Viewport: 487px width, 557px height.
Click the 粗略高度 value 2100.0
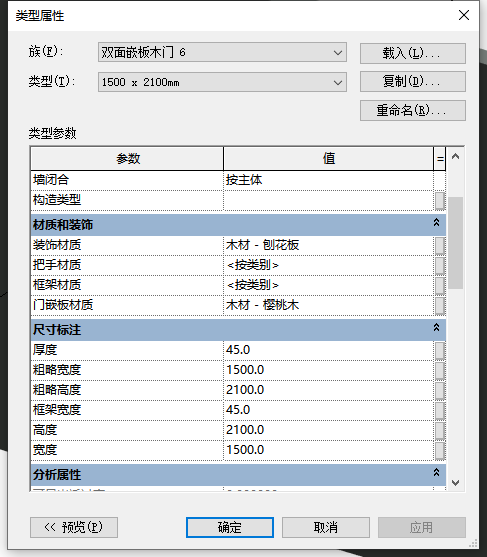(328, 390)
